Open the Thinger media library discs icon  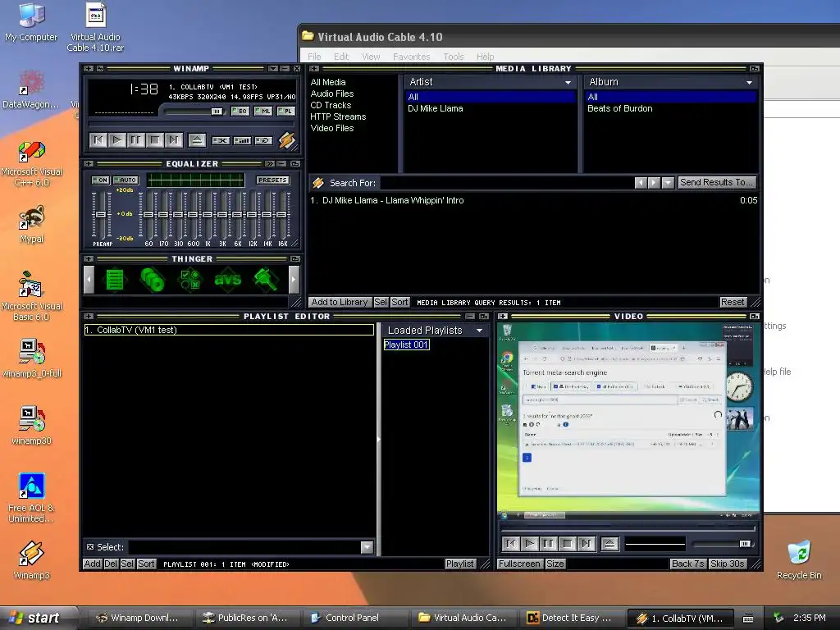tap(153, 279)
